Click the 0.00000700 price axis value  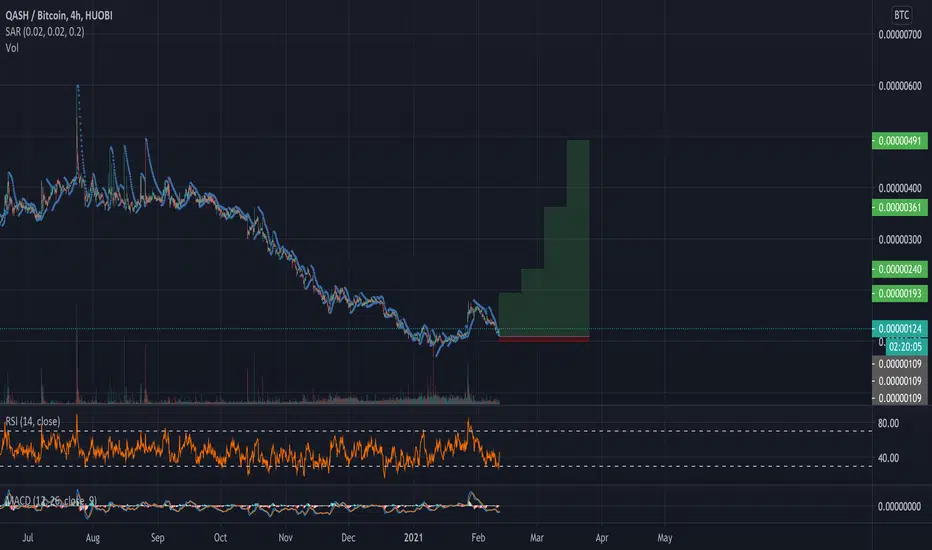[x=900, y=34]
